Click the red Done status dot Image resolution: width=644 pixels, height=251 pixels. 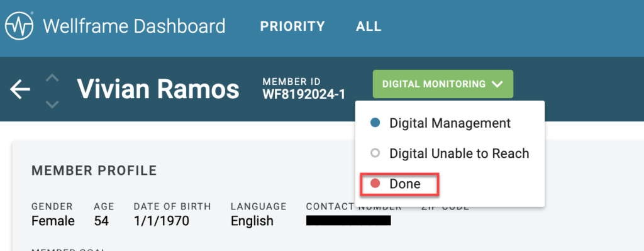pyautogui.click(x=375, y=184)
